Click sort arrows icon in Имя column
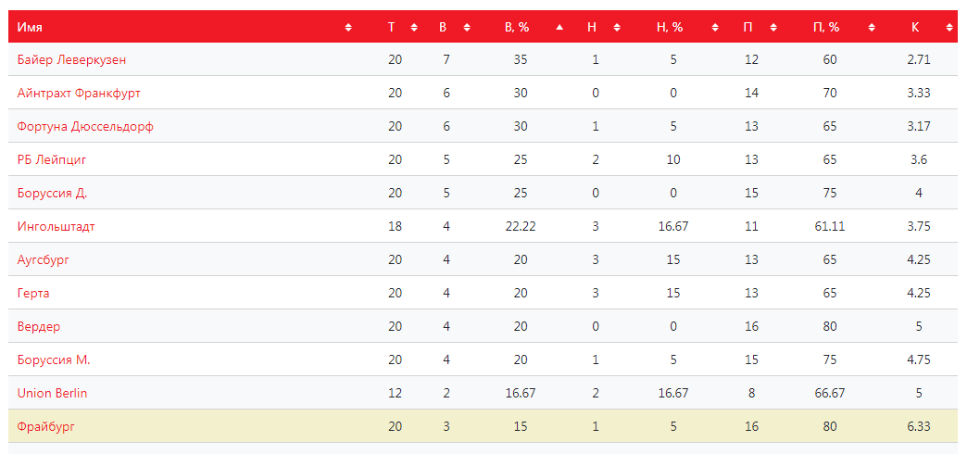Viewport: 980px width, 454px height. click(348, 28)
